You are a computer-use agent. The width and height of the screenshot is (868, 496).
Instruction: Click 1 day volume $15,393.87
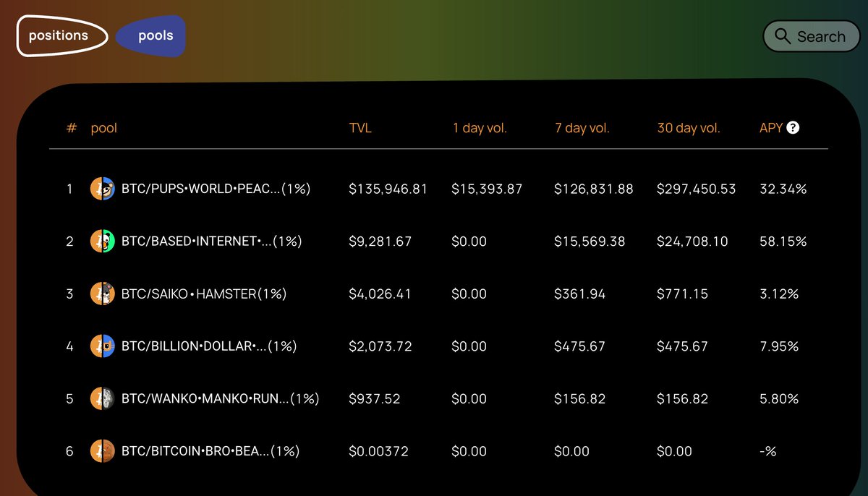(487, 189)
